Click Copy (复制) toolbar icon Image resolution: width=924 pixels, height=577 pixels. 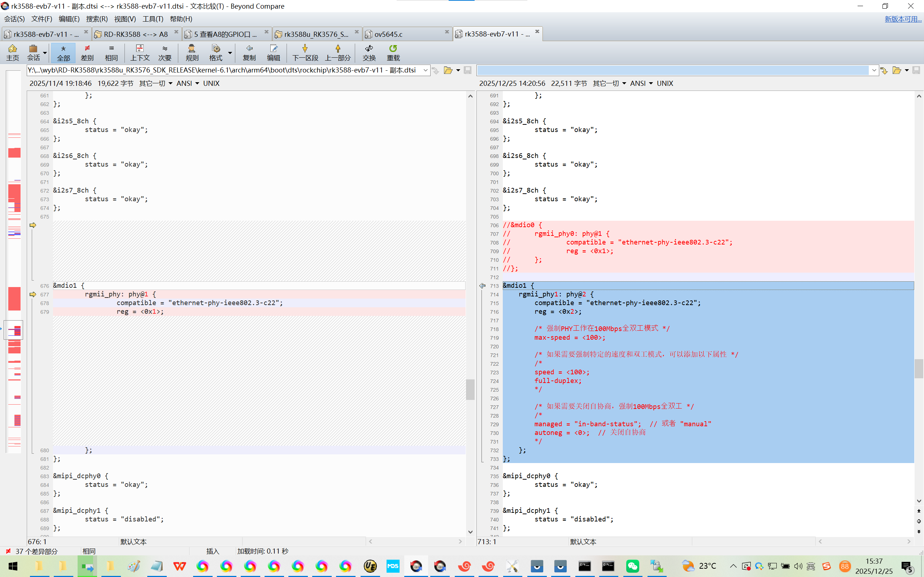pos(249,52)
